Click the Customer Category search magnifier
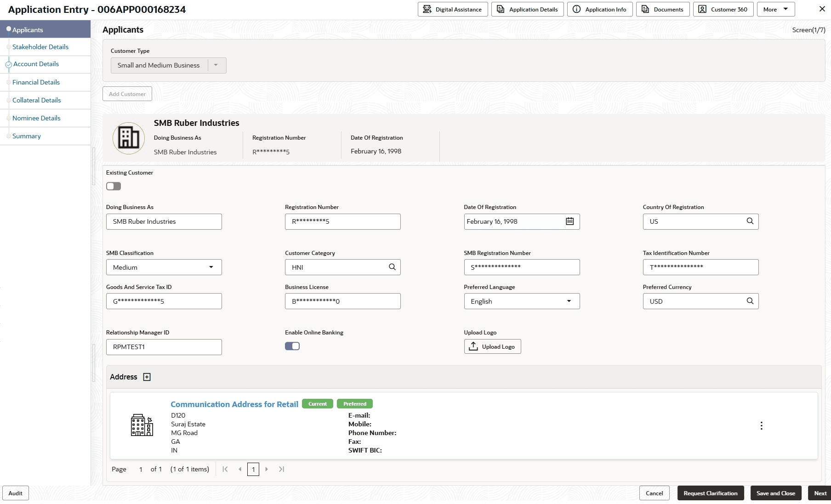831x504 pixels. pyautogui.click(x=392, y=267)
